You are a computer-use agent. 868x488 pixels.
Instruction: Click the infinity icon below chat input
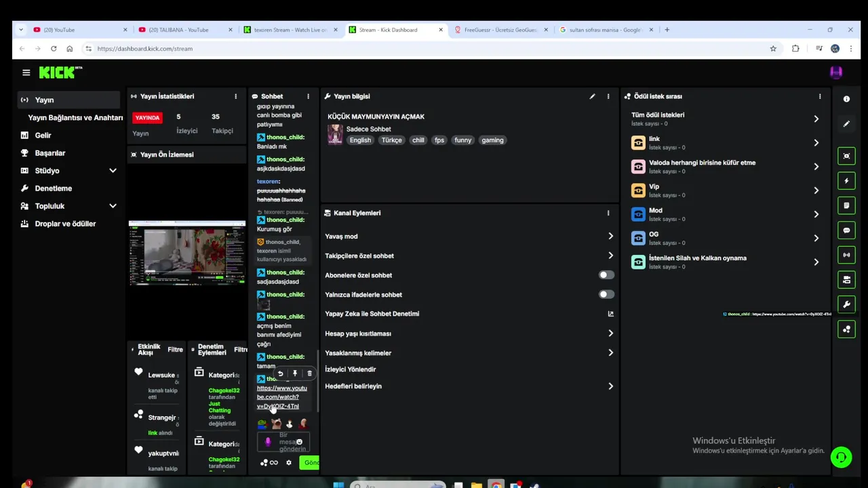click(x=274, y=463)
